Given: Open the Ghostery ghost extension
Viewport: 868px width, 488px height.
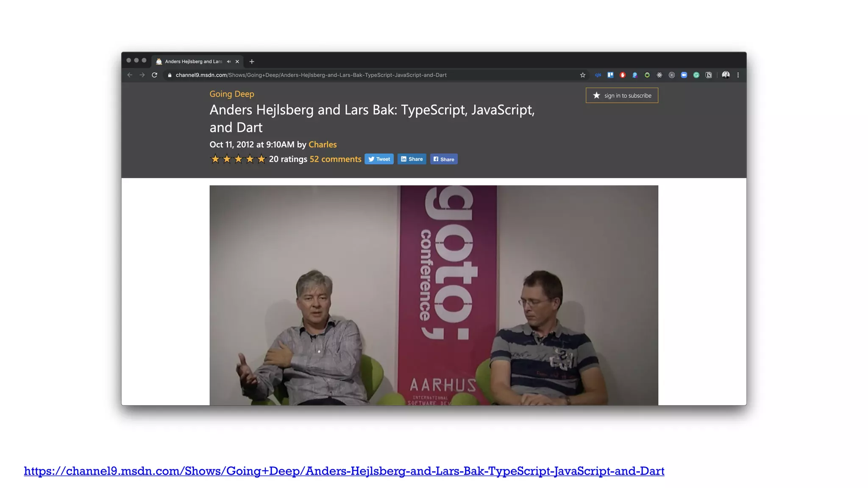Looking at the screenshot, I should coord(635,75).
